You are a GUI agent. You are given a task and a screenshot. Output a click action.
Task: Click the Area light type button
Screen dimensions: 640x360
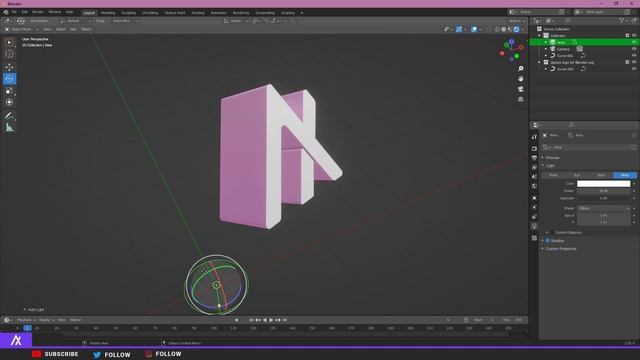click(x=624, y=175)
